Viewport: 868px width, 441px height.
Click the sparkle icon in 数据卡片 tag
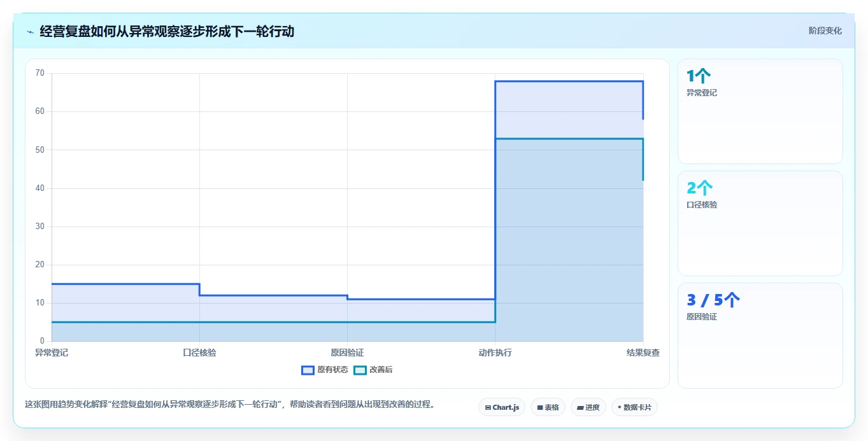pyautogui.click(x=620, y=407)
